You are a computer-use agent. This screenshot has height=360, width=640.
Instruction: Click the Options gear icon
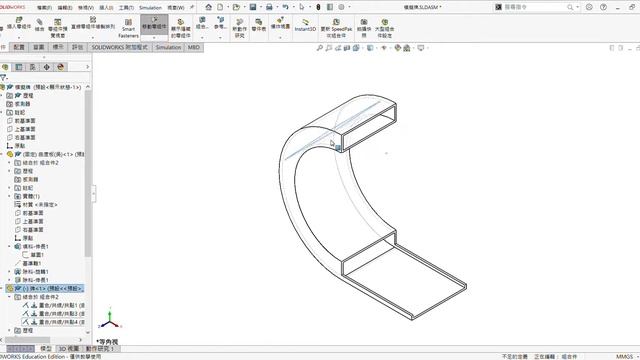pyautogui.click(x=341, y=7)
